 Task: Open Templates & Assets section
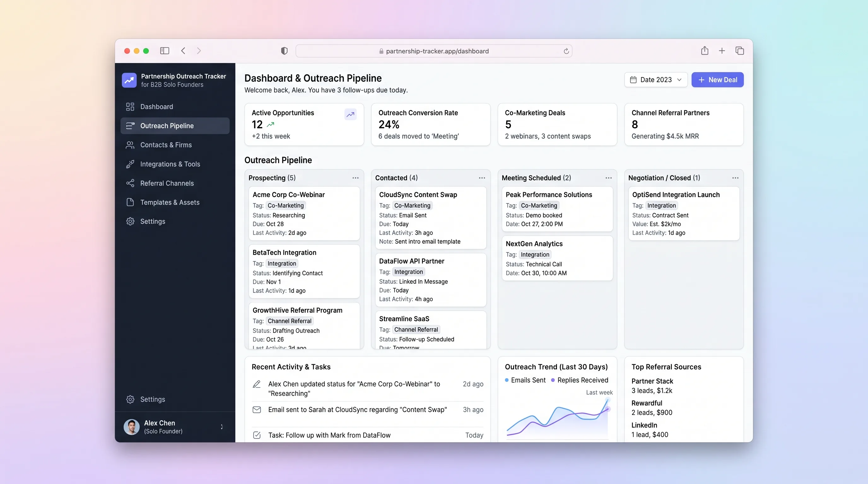pos(175,202)
